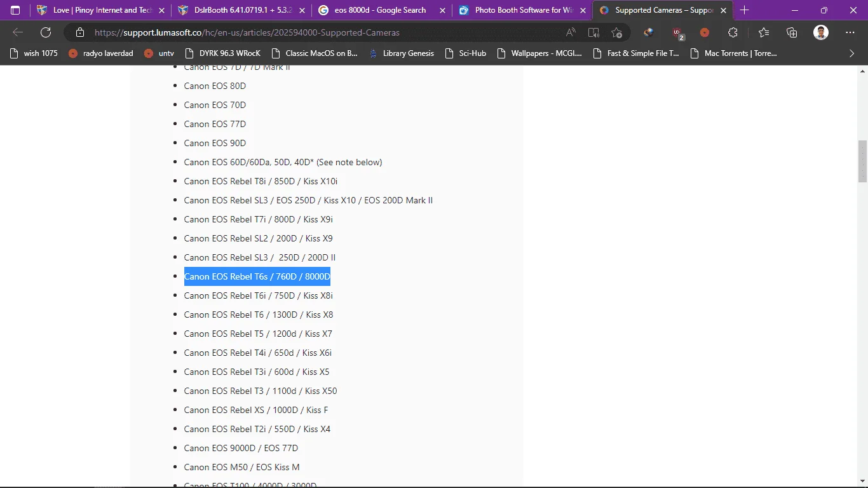Image resolution: width=868 pixels, height=488 pixels.
Task: Open Settings and more menu
Action: 850,32
